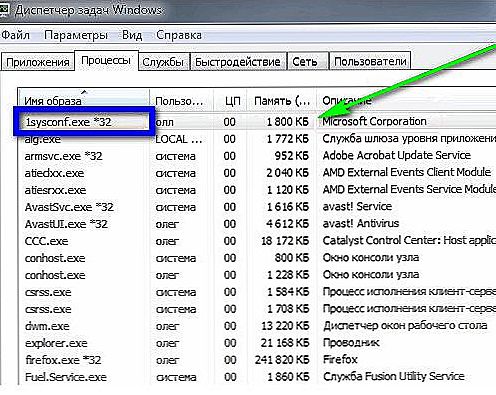
Task: Select process 1sysconf.exe *32
Action: [68, 122]
